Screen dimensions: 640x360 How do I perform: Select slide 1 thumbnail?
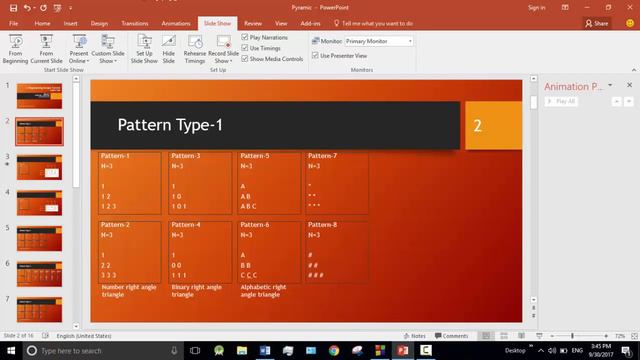[39, 96]
